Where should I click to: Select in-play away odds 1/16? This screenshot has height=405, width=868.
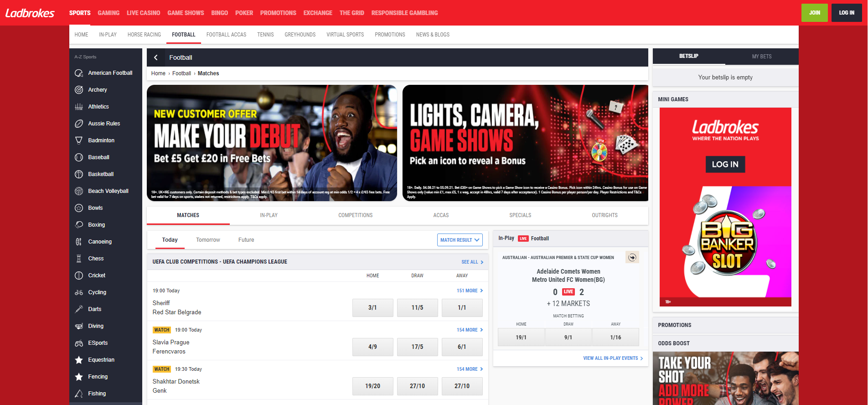point(615,337)
